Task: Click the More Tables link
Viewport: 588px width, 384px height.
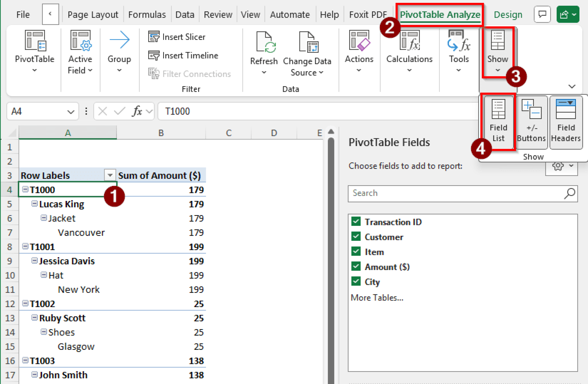Action: coord(377,298)
